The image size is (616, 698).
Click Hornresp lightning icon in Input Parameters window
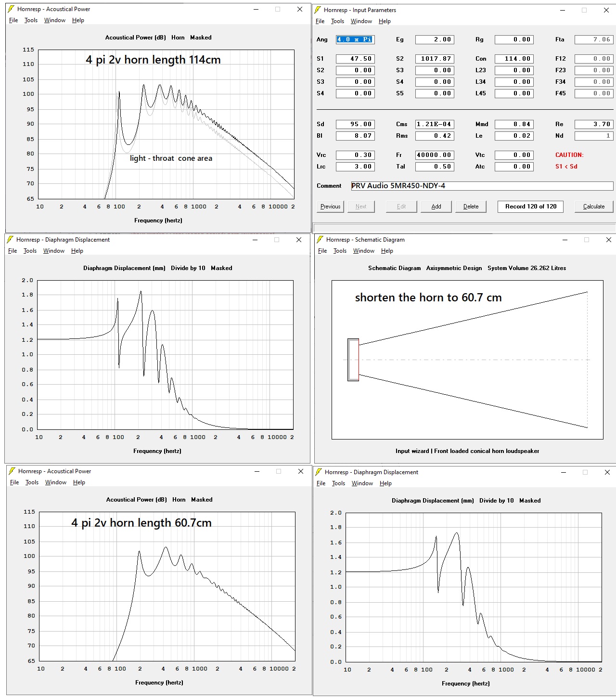point(318,10)
